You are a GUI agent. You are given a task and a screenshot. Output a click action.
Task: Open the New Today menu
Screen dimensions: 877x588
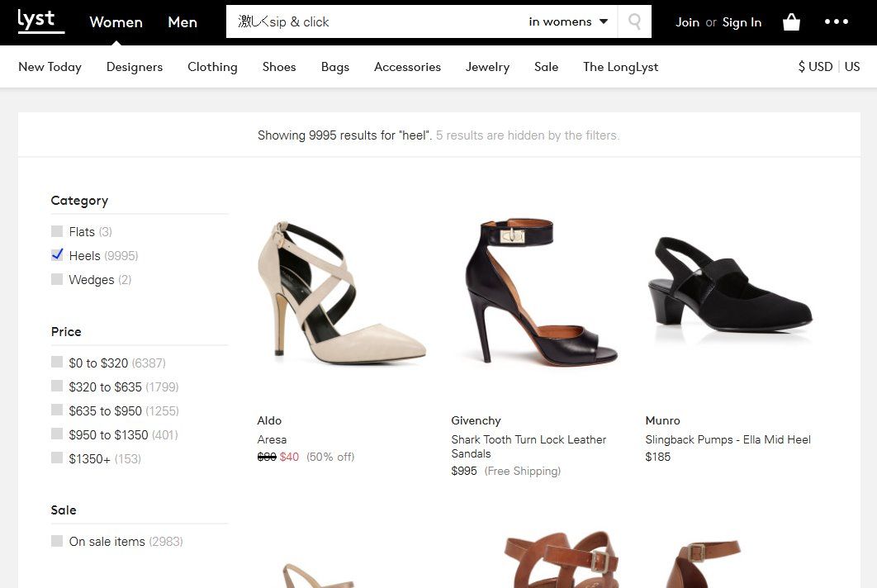point(50,67)
